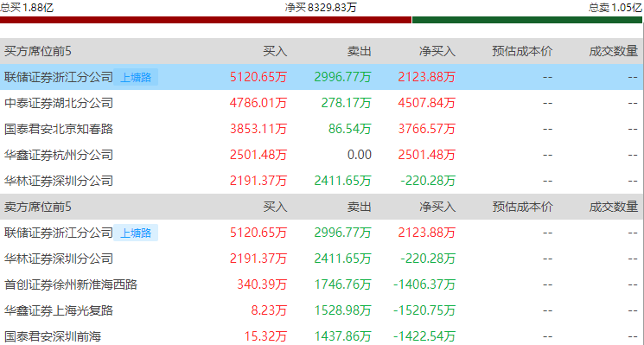Click the red total-buy progress bar
This screenshot has height=345, width=644.
point(206,20)
